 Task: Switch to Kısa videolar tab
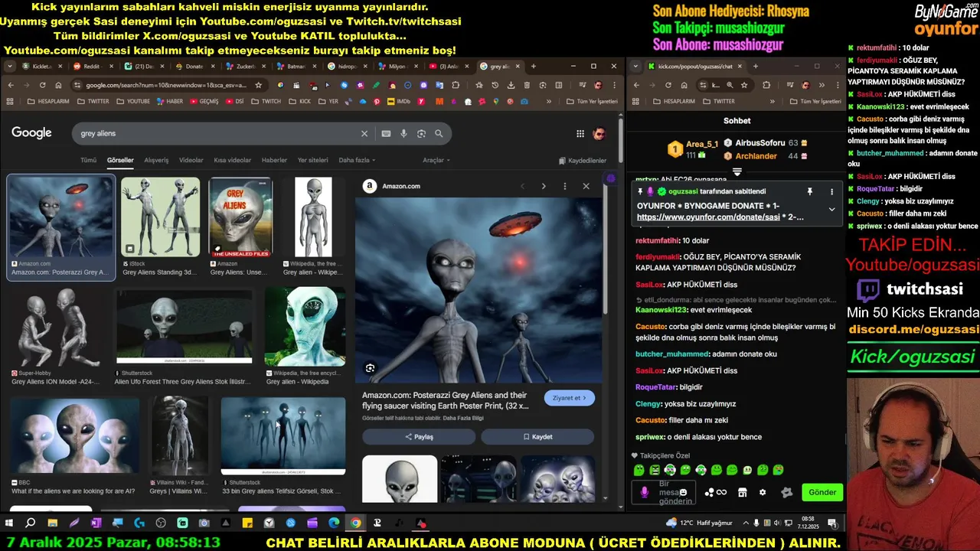[232, 160]
